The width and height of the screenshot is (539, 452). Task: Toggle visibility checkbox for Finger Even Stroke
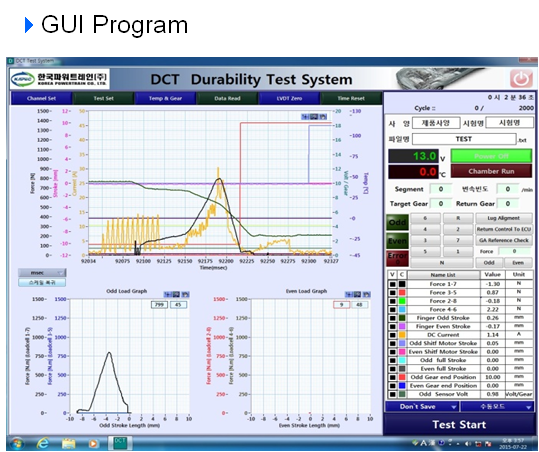(393, 326)
